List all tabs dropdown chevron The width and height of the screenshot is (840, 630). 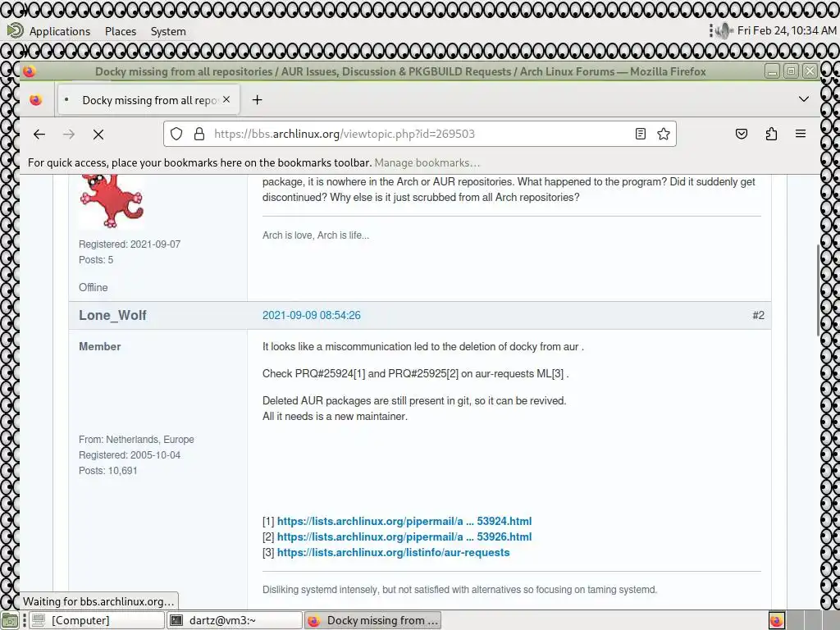pos(804,99)
